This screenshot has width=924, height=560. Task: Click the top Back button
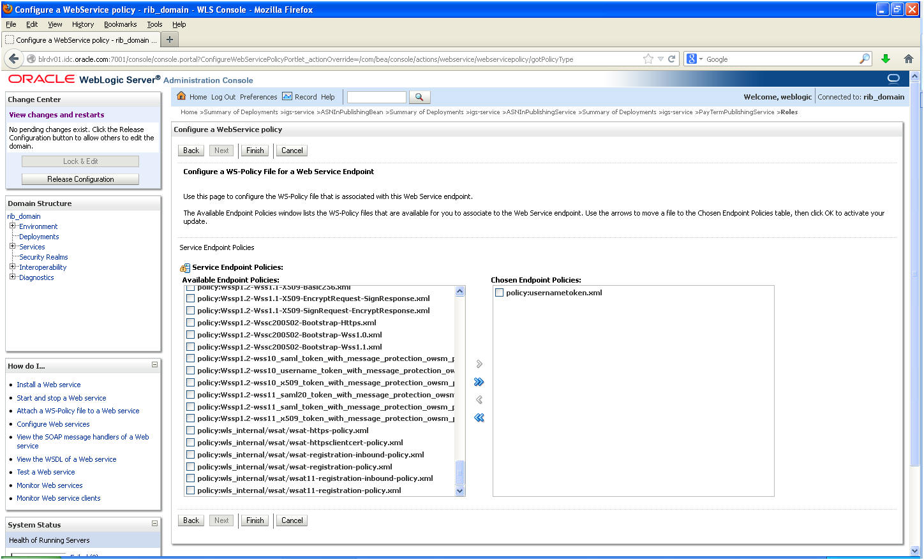pos(191,151)
